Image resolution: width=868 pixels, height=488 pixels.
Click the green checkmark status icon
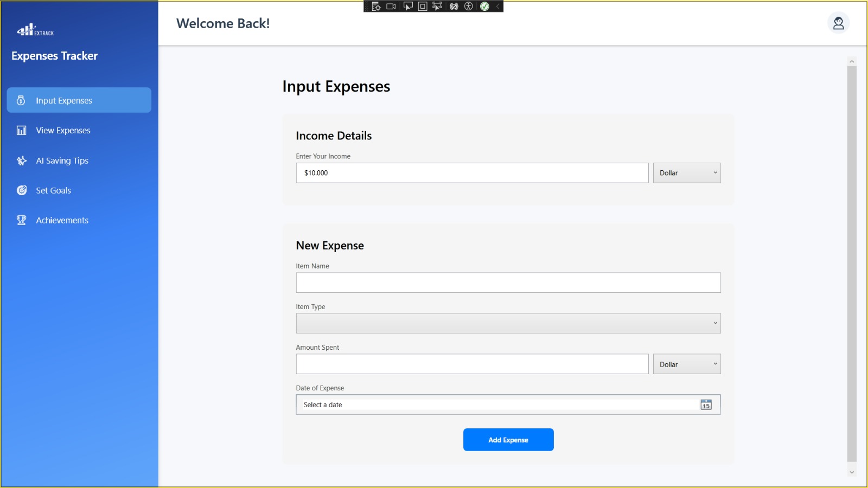(x=484, y=7)
